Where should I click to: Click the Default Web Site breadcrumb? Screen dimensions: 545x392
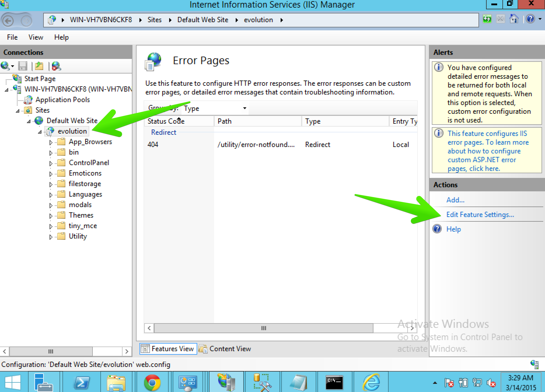click(203, 20)
